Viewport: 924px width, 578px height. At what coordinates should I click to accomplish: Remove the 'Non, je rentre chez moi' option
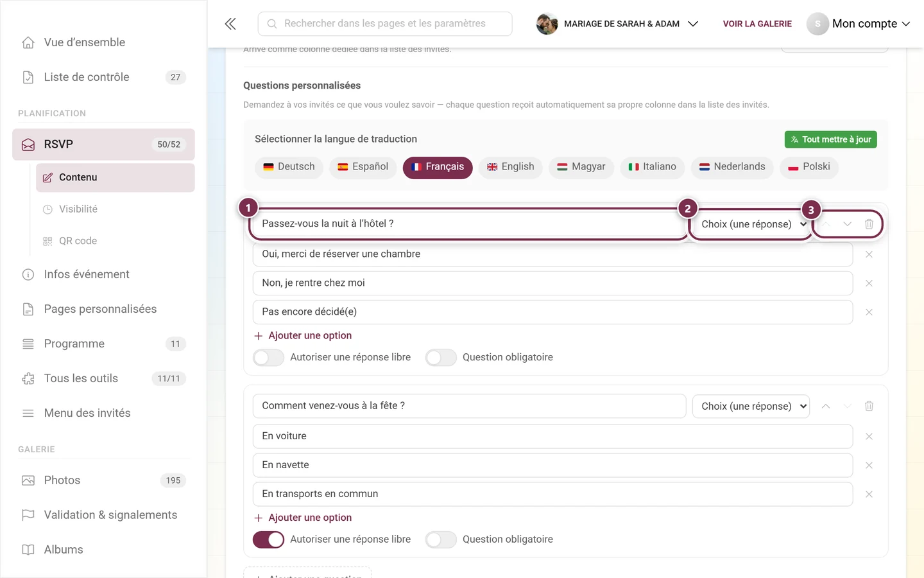point(869,283)
